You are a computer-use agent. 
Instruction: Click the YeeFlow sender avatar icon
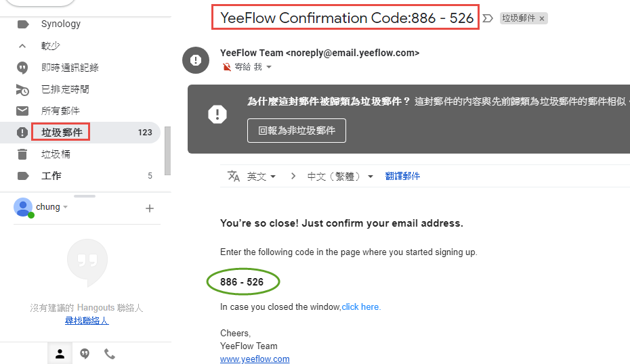196,60
